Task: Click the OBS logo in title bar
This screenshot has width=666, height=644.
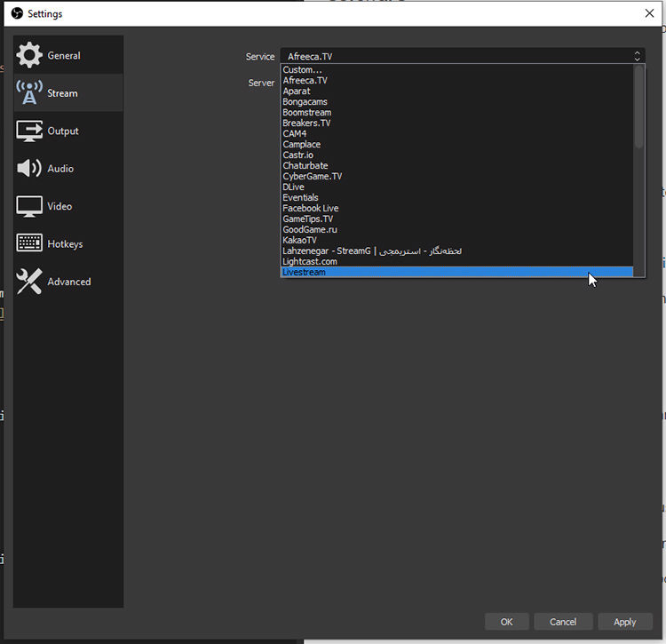Action: 17,13
